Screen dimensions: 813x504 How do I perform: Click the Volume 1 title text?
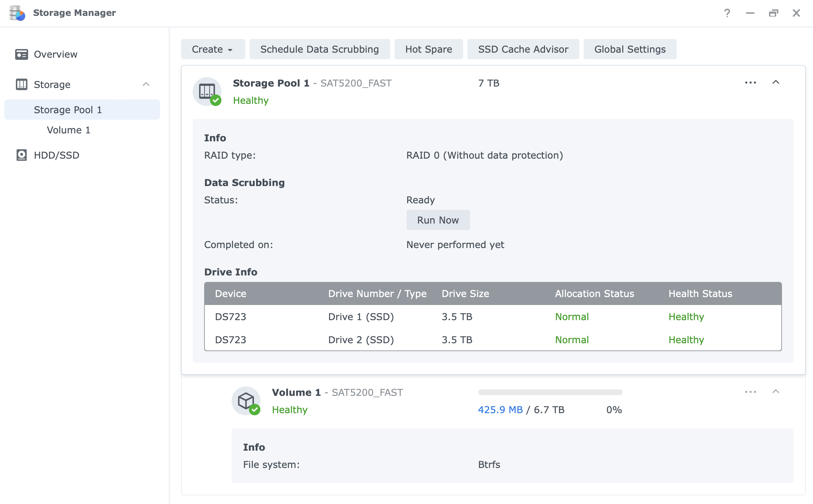point(296,393)
